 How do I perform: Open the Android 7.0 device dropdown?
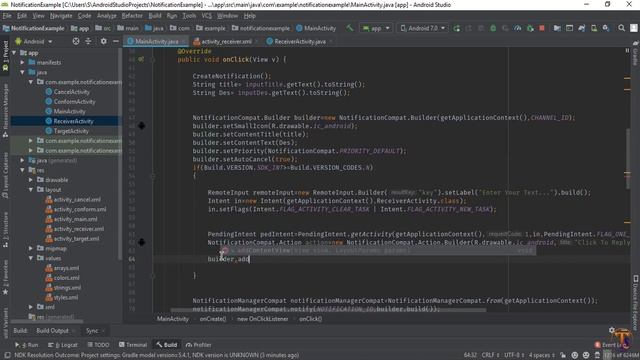click(422, 28)
